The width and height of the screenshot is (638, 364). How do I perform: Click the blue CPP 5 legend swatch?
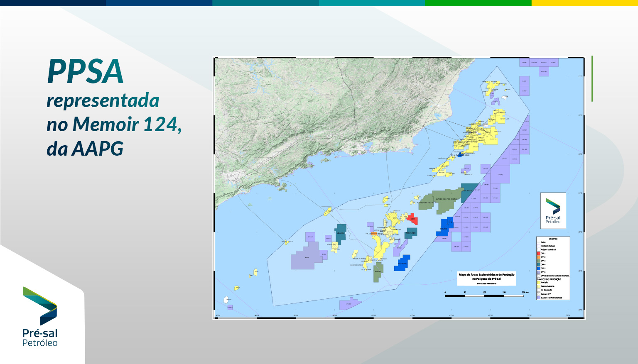(538, 269)
